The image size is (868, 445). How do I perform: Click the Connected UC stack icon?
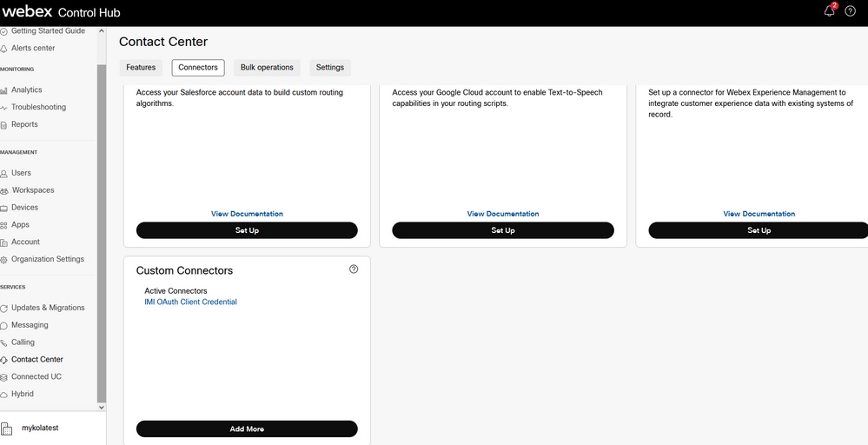point(3,377)
